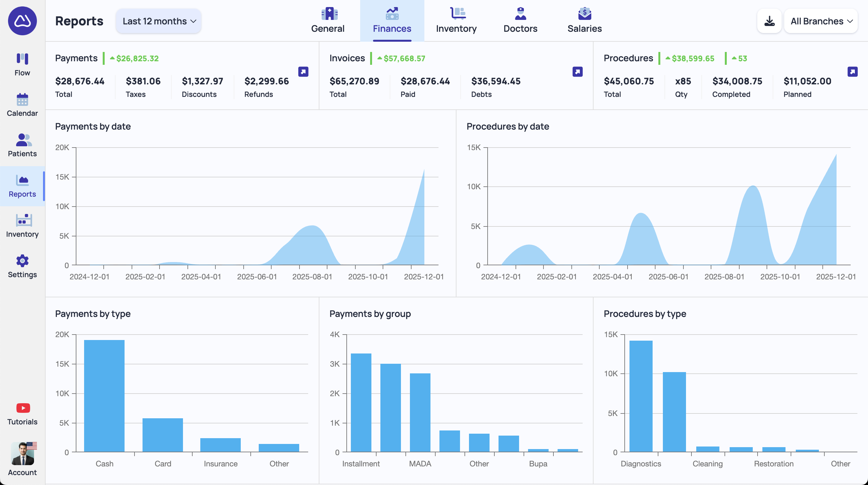Open Inventory reports tab at top
Viewport: 868px width, 485px height.
click(456, 21)
